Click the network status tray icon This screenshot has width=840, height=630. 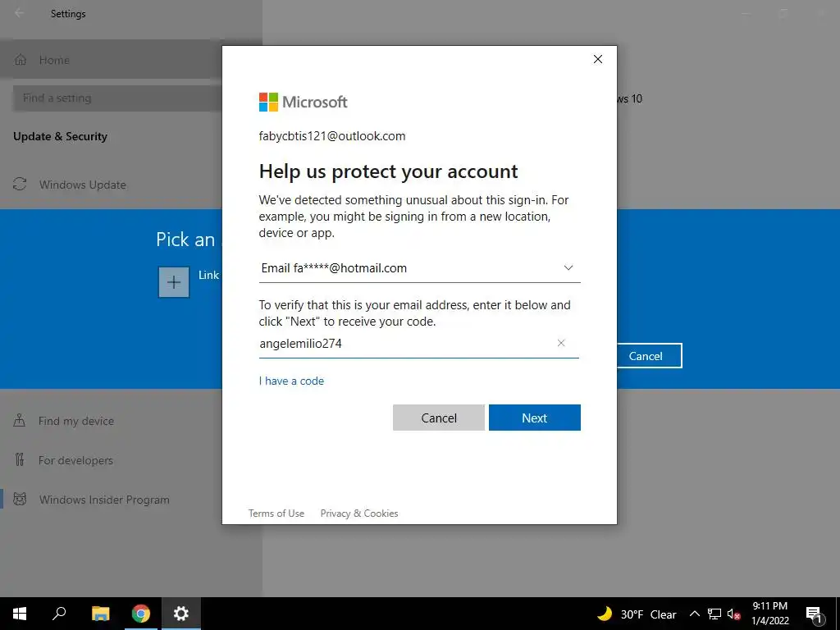coord(714,614)
